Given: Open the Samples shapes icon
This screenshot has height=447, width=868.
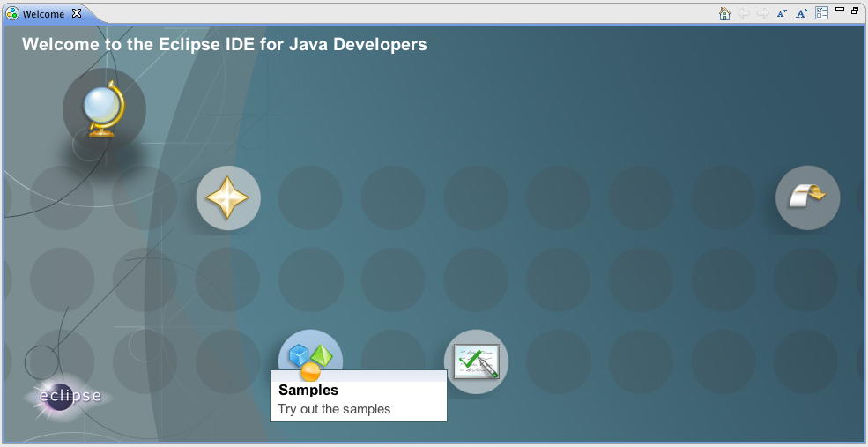Looking at the screenshot, I should pos(310,357).
